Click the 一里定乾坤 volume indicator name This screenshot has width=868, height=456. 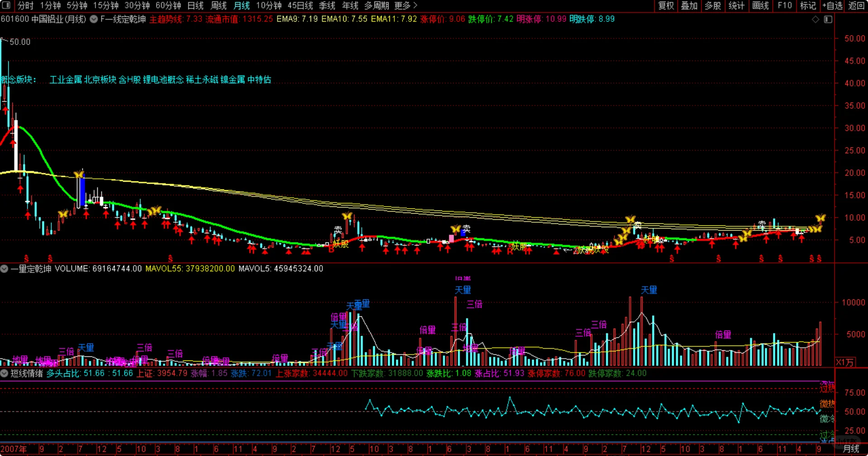(x=31, y=269)
